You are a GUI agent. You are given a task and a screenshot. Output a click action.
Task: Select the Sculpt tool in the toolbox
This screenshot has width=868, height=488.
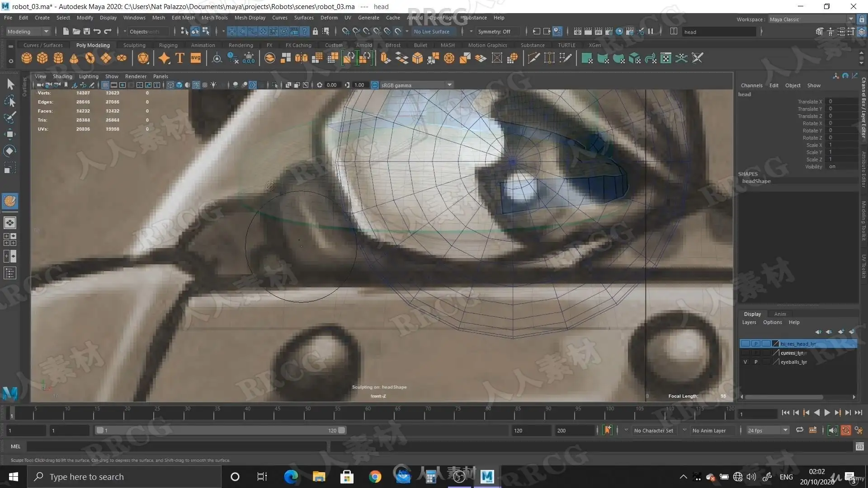pos(10,201)
